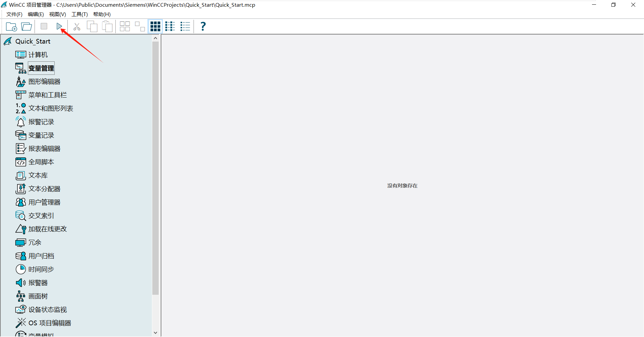The height and width of the screenshot is (337, 644).
Task: Open the 帮助(H) menu
Action: 102,14
